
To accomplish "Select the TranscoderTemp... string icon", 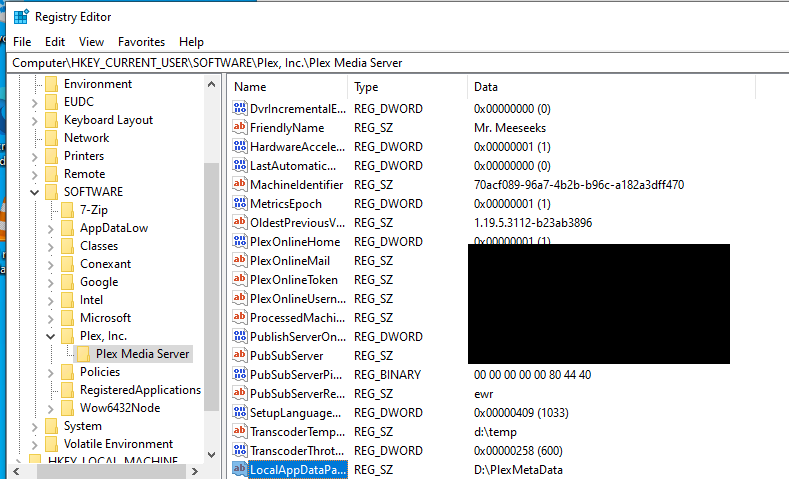I will tap(240, 431).
